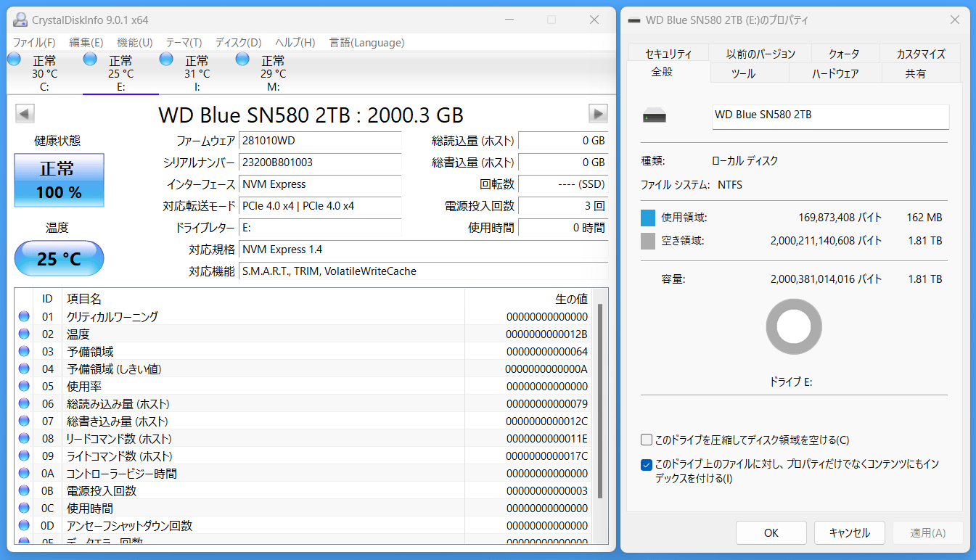Select drive I: status orb at 31 °C
The width and height of the screenshot is (976, 560).
166,59
